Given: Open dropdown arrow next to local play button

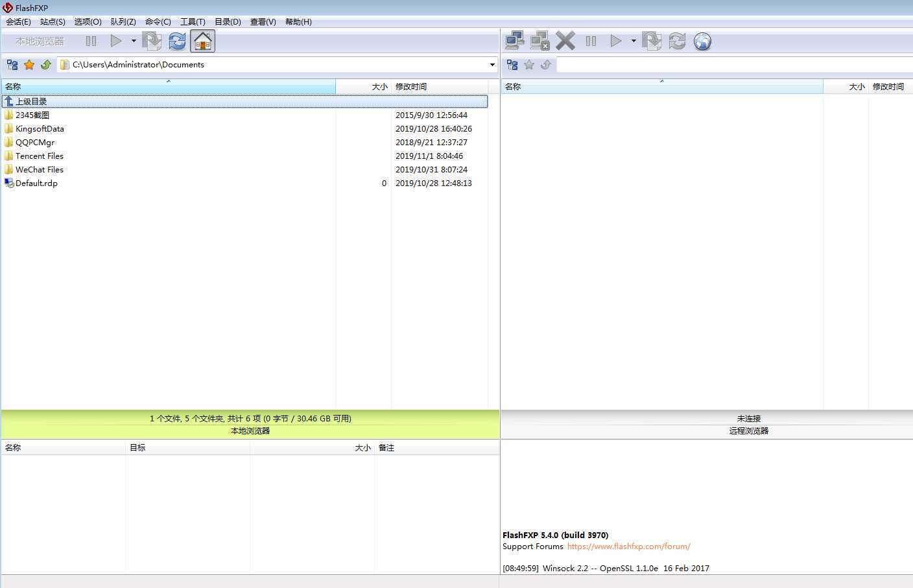Looking at the screenshot, I should point(134,41).
